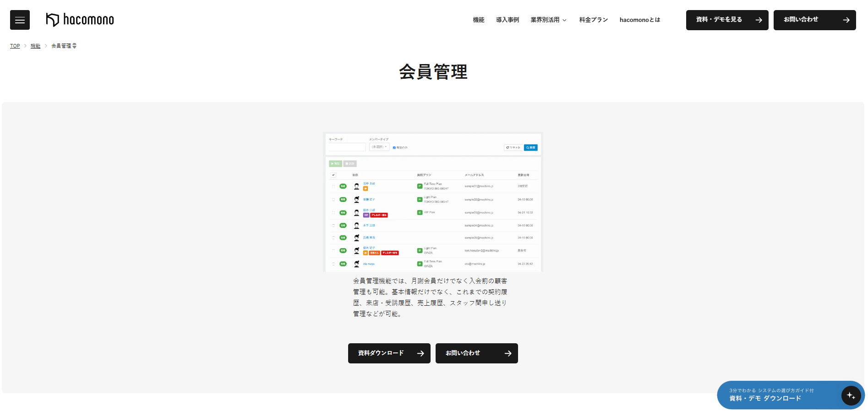Click the hacomono logo

80,20
